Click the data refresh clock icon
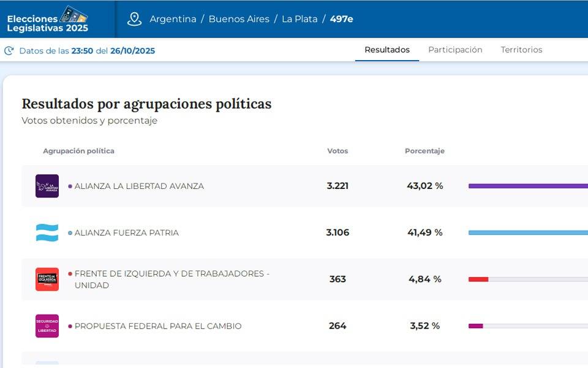 point(9,51)
